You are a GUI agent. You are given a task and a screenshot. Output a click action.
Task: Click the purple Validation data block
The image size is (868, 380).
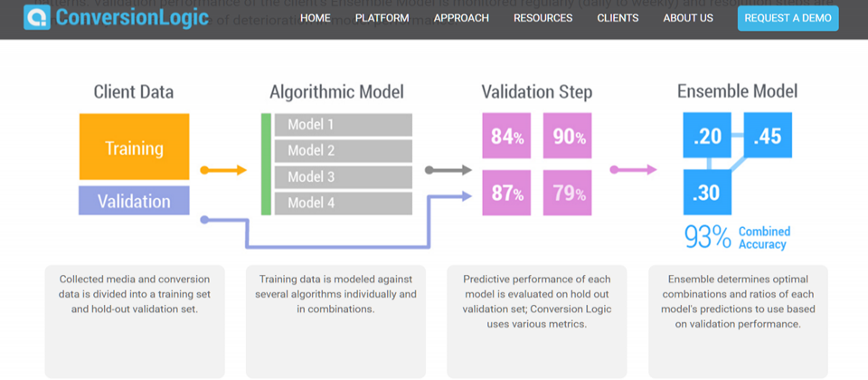[134, 201]
